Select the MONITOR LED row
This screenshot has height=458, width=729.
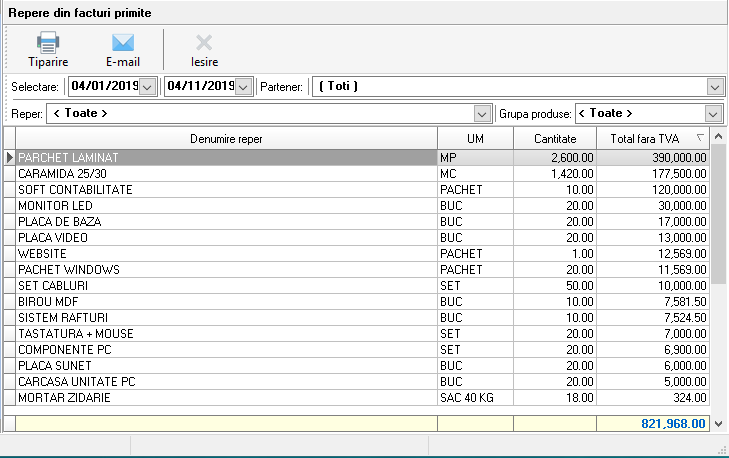(x=226, y=206)
